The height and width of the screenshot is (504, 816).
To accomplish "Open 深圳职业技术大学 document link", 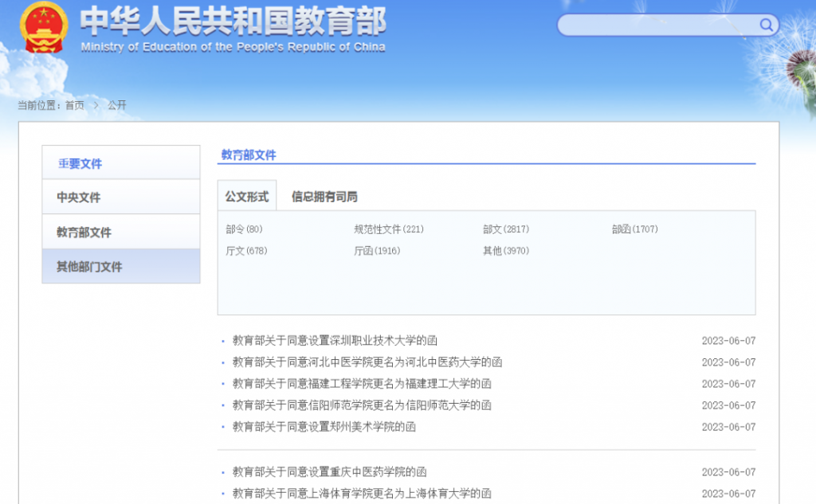I will pyautogui.click(x=335, y=341).
